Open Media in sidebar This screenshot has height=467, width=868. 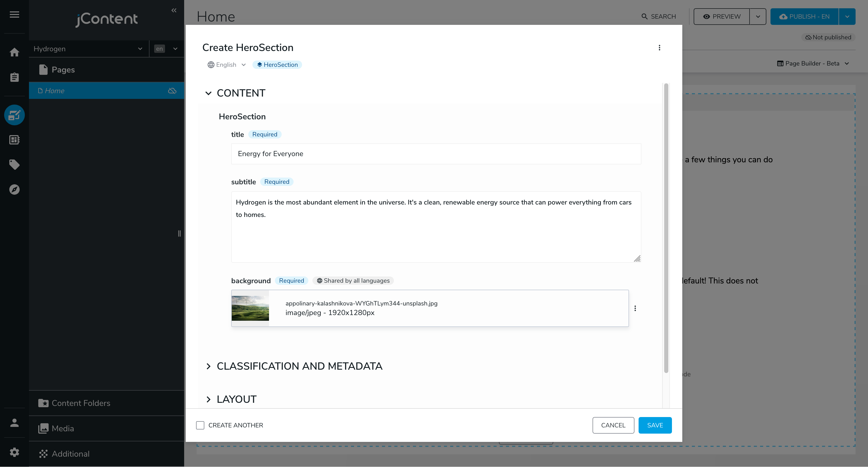click(x=63, y=428)
